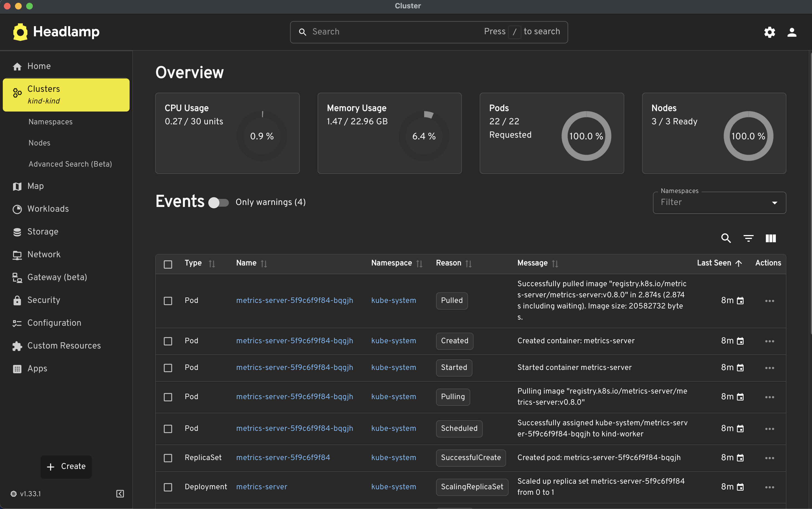The width and height of the screenshot is (812, 509).
Task: Select checkbox for the Scheduled event row
Action: [168, 429]
